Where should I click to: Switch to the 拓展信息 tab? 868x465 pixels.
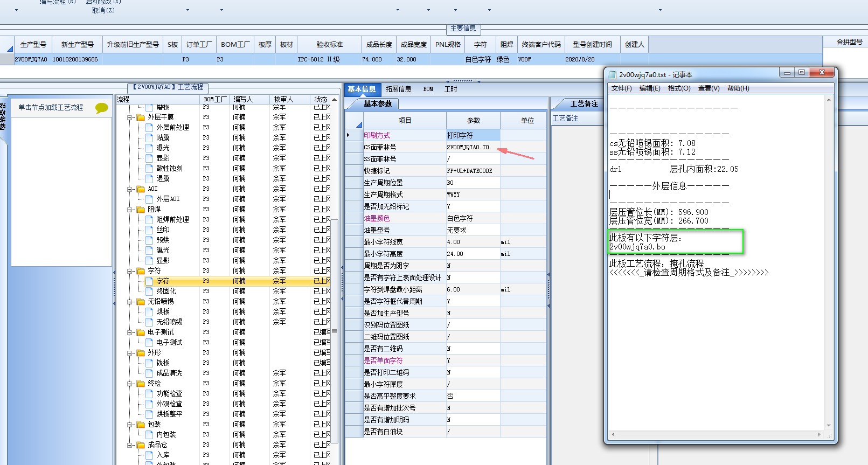pos(398,89)
